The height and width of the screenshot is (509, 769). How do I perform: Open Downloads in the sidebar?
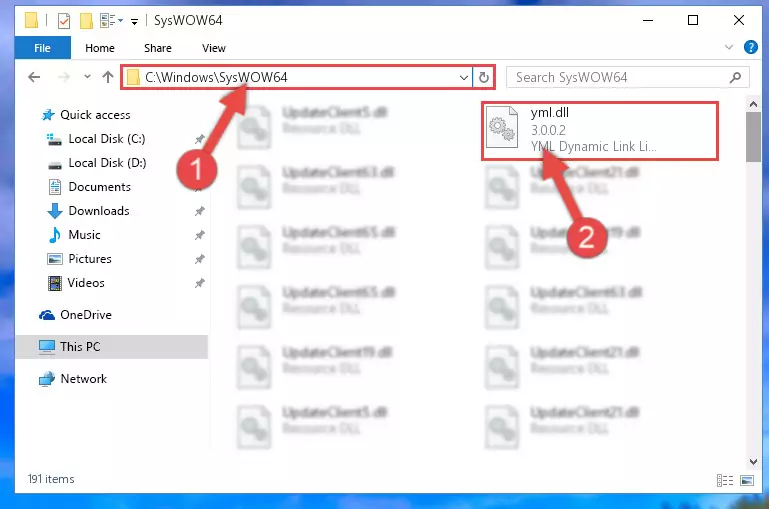click(99, 211)
